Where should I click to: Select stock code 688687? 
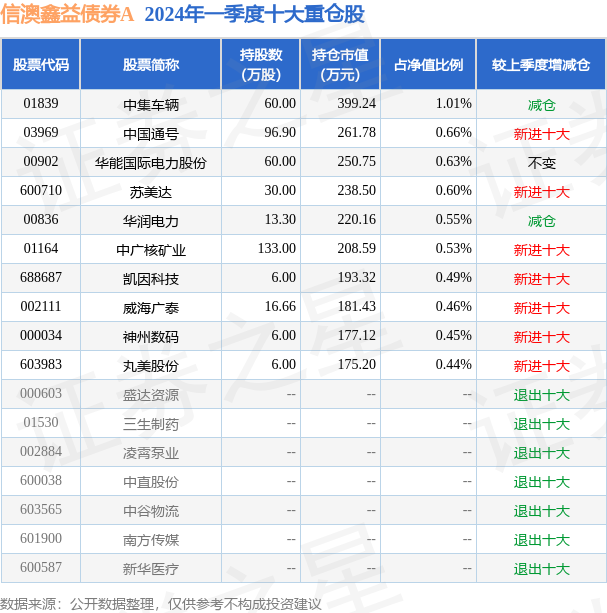click(x=41, y=277)
